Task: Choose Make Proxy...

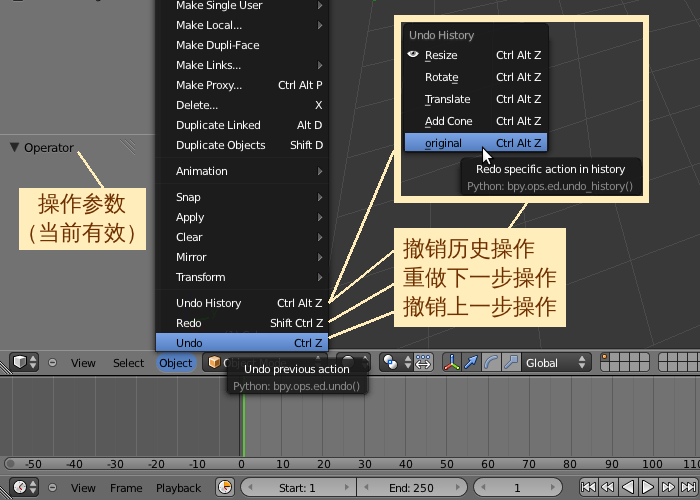Action: click(x=242, y=85)
